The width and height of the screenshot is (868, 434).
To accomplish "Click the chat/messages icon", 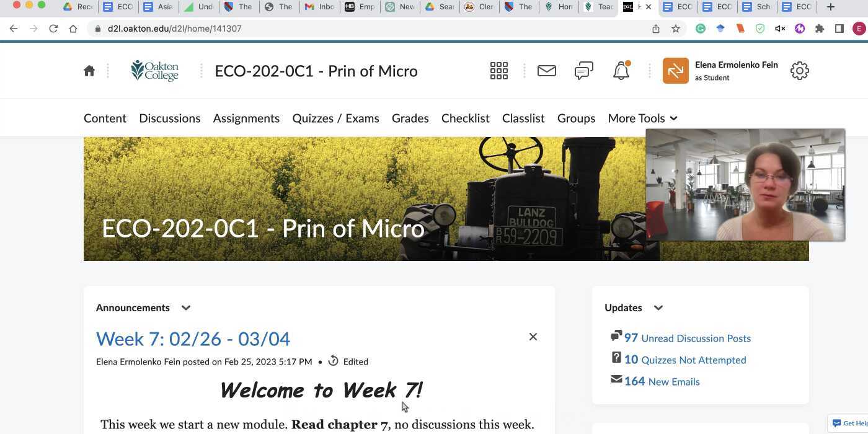I will tap(583, 70).
